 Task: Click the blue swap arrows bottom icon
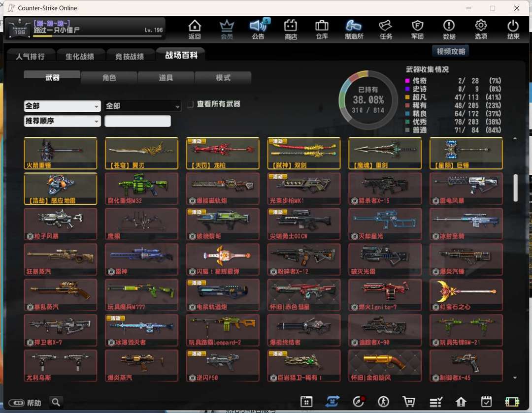coord(332,402)
